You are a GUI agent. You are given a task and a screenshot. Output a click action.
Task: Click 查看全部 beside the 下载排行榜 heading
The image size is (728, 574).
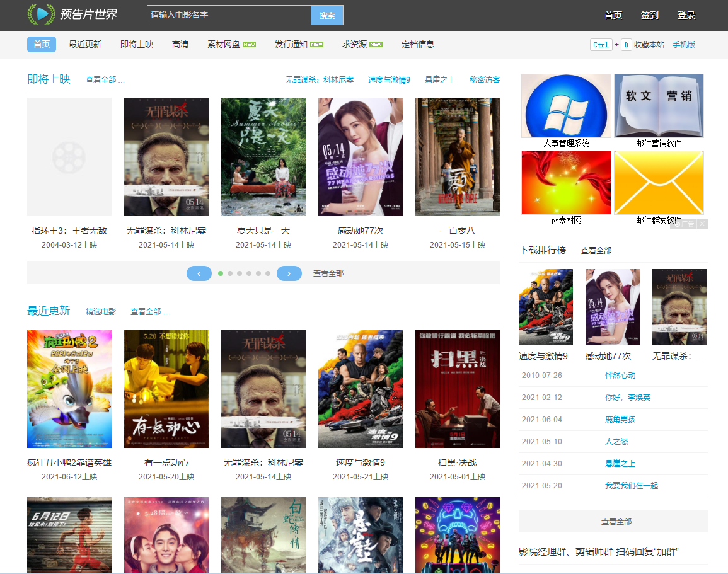(600, 251)
